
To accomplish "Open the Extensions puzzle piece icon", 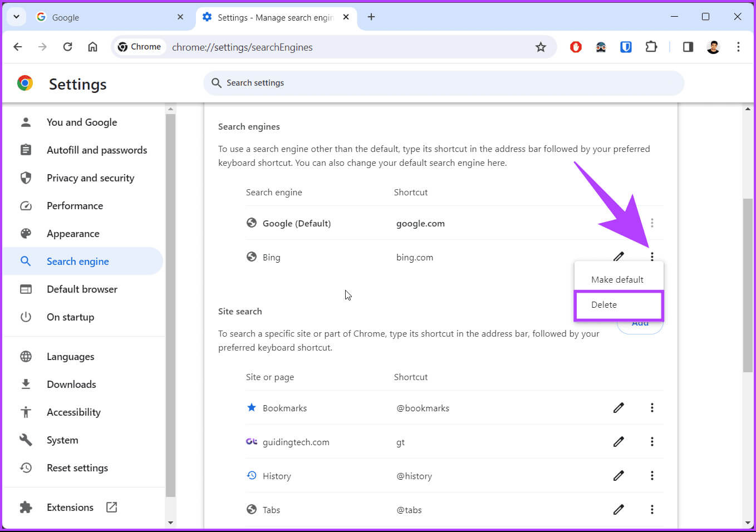I will [x=651, y=47].
